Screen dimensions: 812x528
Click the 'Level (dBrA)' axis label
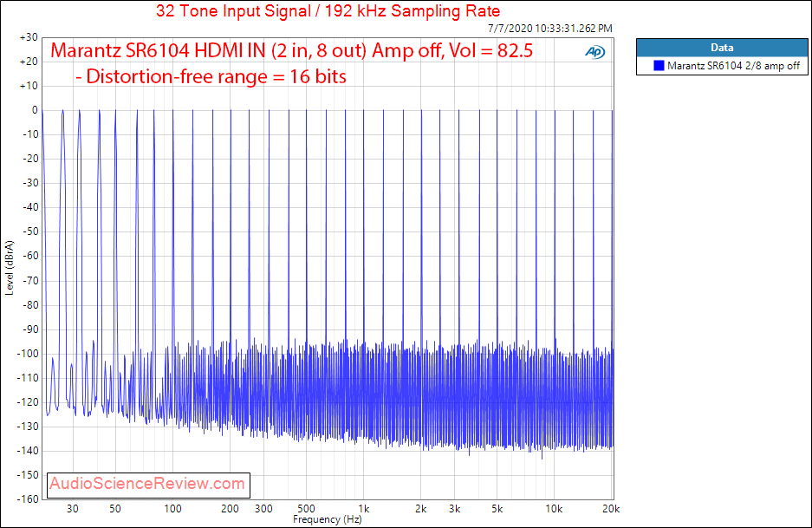click(x=9, y=268)
